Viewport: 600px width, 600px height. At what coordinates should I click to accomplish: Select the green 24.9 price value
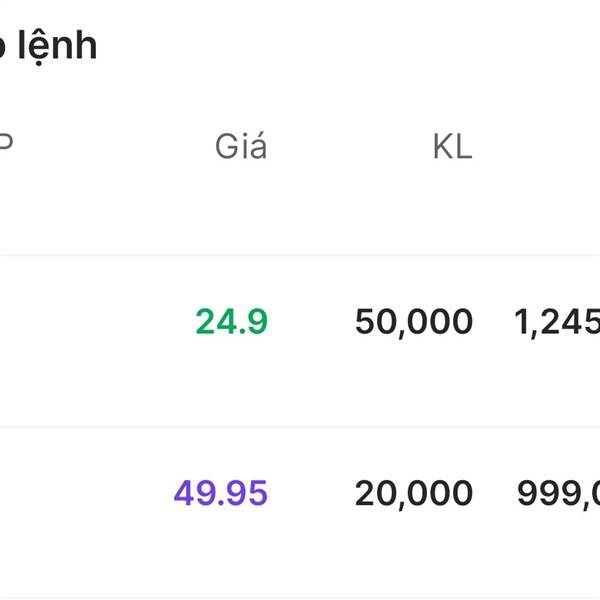[x=232, y=321]
